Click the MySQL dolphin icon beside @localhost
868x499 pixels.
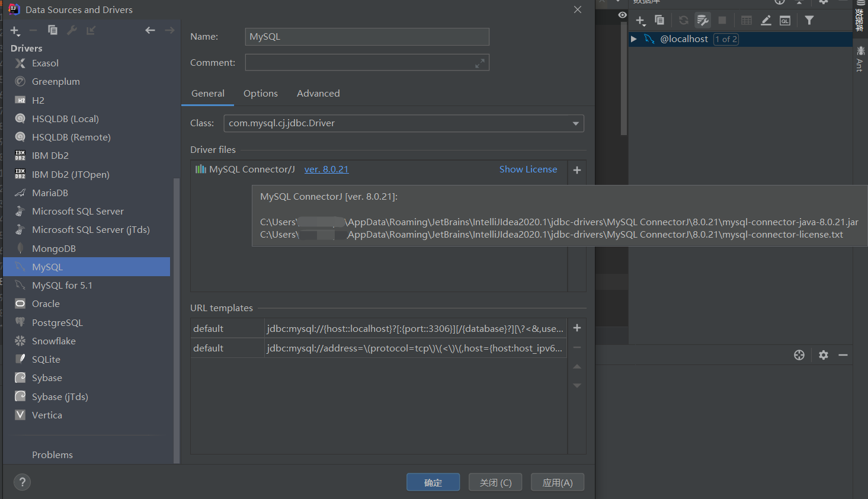pos(649,39)
